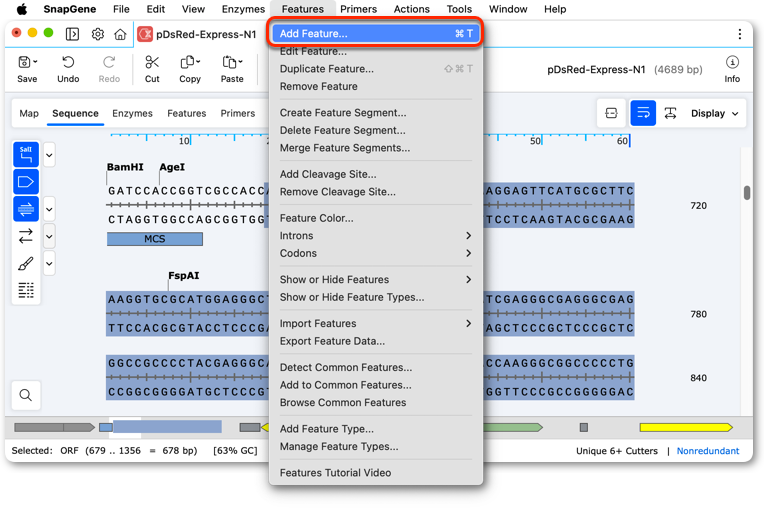Choose Manage Feature Types…
Image resolution: width=764 pixels, height=518 pixels.
(376, 446)
